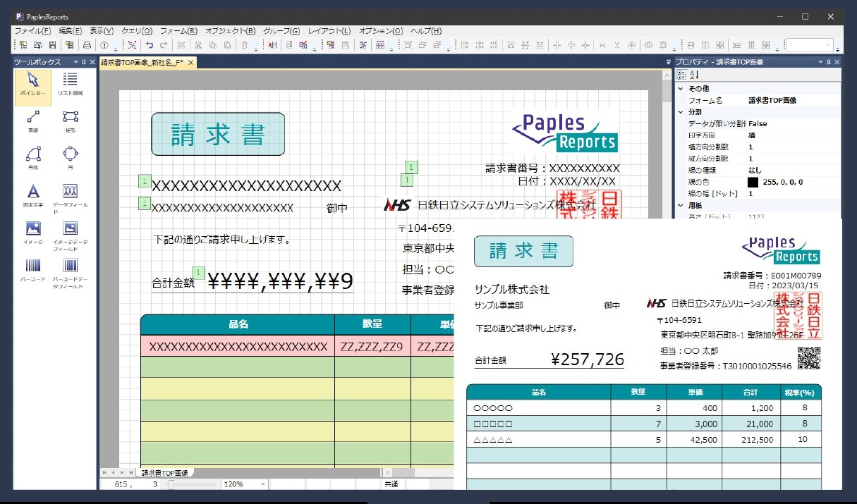Collapse the その他 property category
Image resolution: width=857 pixels, height=504 pixels.
point(680,89)
